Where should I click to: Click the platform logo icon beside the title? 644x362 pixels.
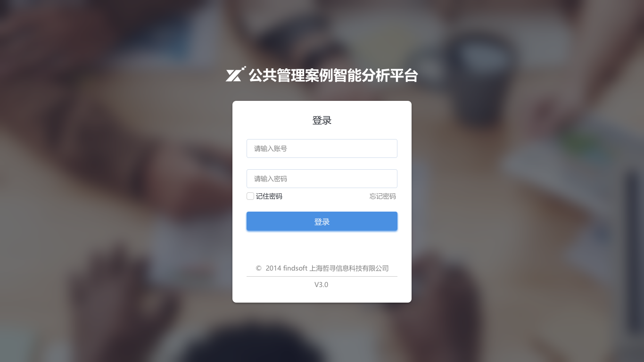click(236, 74)
